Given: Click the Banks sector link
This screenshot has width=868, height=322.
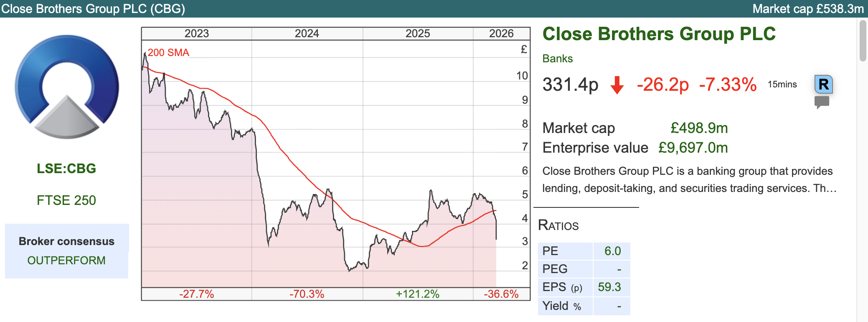Looking at the screenshot, I should [557, 59].
